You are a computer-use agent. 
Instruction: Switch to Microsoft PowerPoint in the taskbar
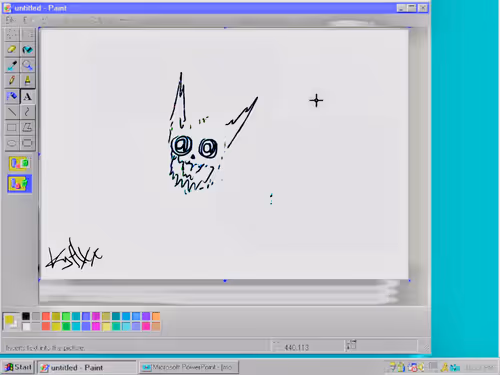click(x=189, y=367)
